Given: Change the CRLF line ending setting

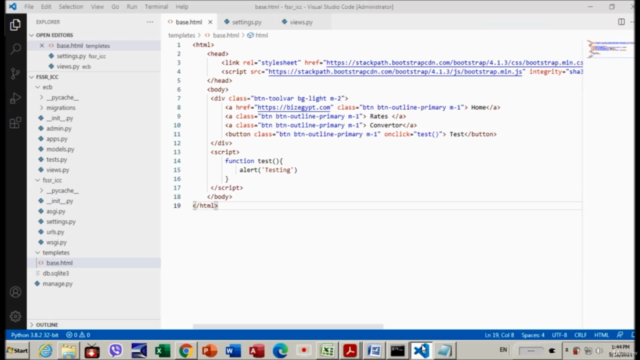Looking at the screenshot, I should [580, 335].
